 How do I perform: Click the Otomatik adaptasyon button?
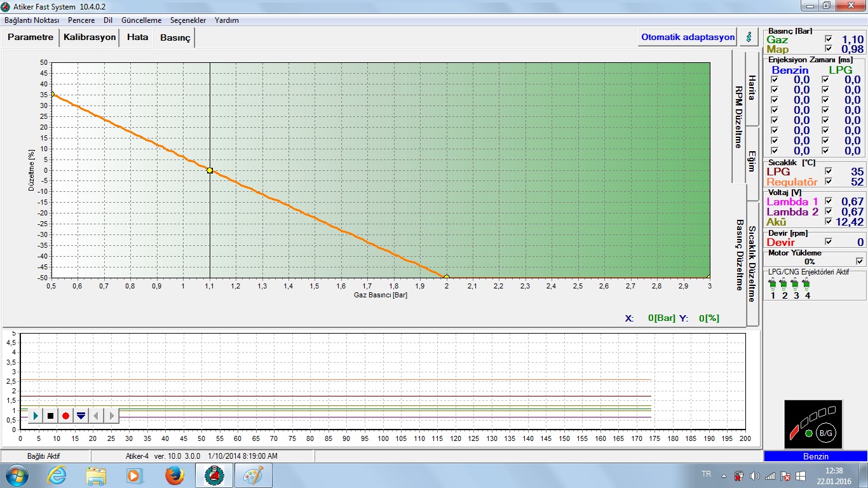point(688,37)
